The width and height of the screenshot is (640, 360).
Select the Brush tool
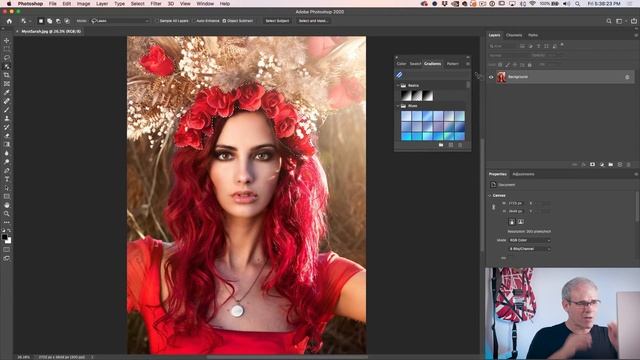(x=7, y=110)
